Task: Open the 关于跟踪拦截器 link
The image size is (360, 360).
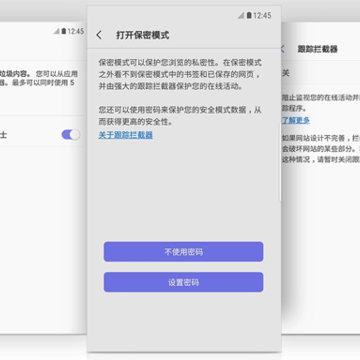Action: point(126,135)
